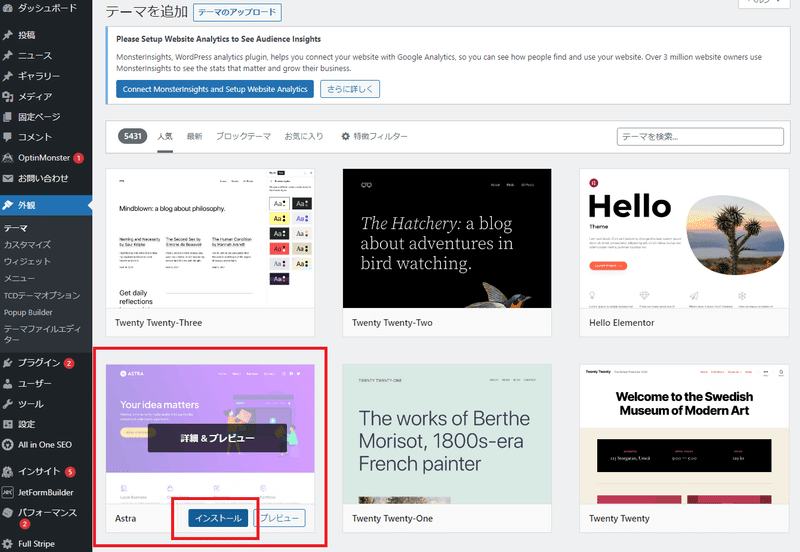Open the カスタマイズ submenu item
Image resolution: width=800 pixels, height=552 pixels.
(28, 244)
